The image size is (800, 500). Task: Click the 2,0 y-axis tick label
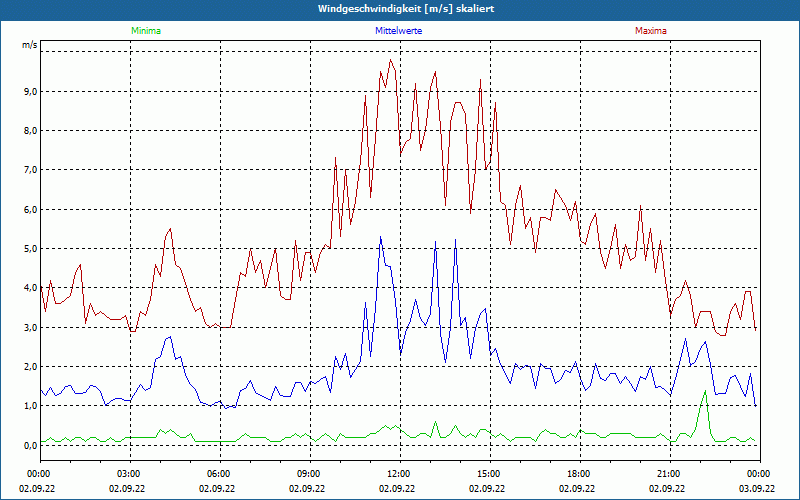[x=30, y=366]
